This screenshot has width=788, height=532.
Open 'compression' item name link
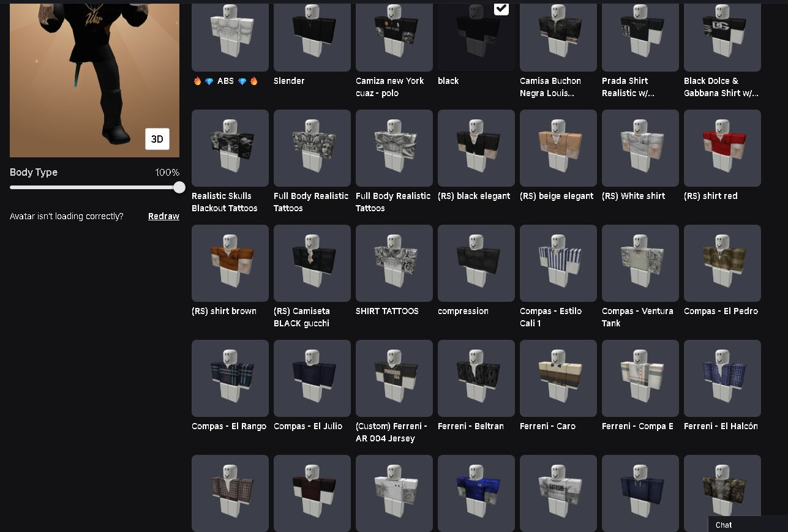tap(463, 311)
